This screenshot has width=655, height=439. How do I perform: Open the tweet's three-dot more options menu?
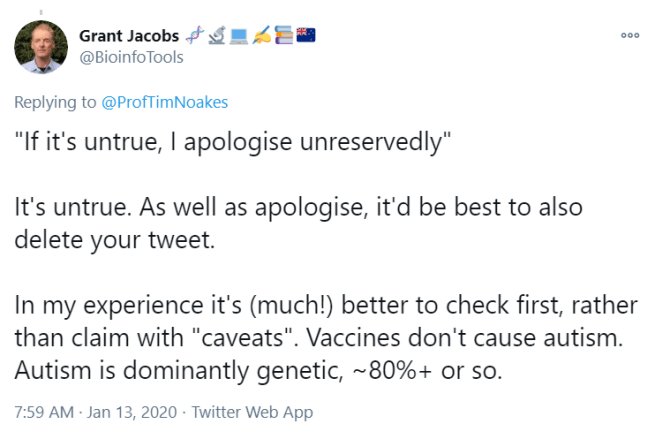tap(629, 35)
